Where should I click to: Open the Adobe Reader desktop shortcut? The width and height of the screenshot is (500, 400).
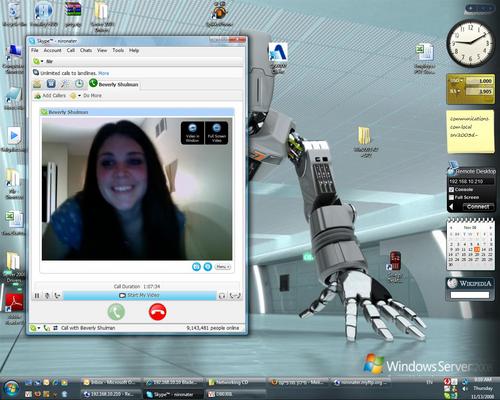(x=14, y=308)
